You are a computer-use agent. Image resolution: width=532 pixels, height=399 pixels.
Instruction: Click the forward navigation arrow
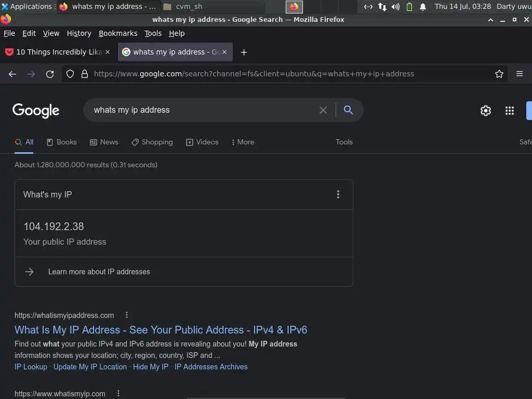(31, 74)
